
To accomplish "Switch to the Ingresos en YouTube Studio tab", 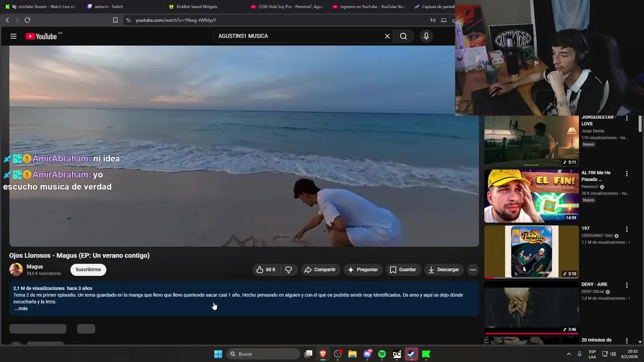I will point(369,7).
